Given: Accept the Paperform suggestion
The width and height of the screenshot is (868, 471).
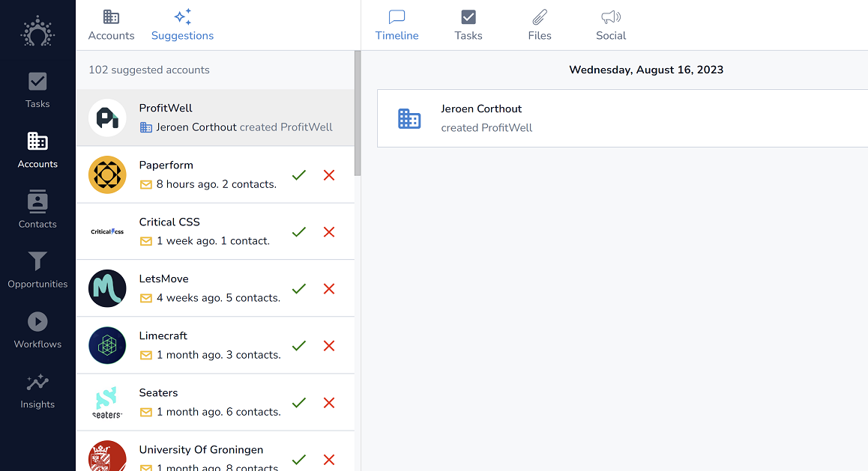Looking at the screenshot, I should [299, 175].
